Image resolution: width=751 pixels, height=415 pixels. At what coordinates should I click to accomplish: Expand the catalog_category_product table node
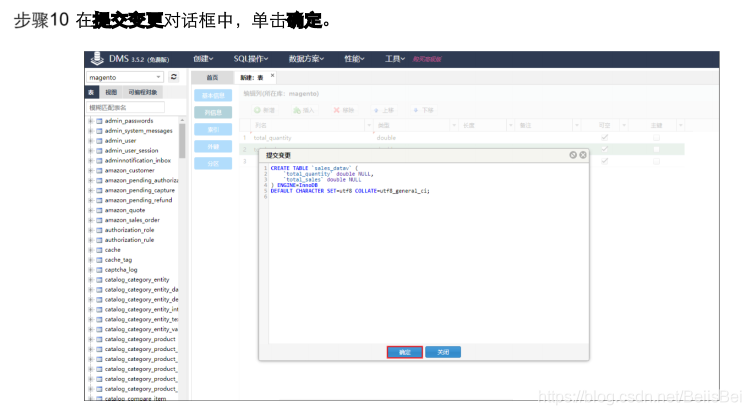(91, 339)
